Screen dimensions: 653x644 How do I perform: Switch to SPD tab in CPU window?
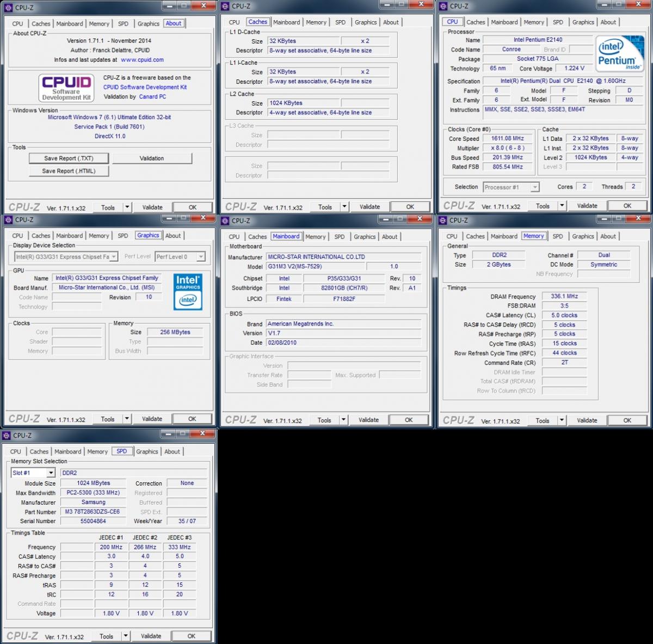558,22
